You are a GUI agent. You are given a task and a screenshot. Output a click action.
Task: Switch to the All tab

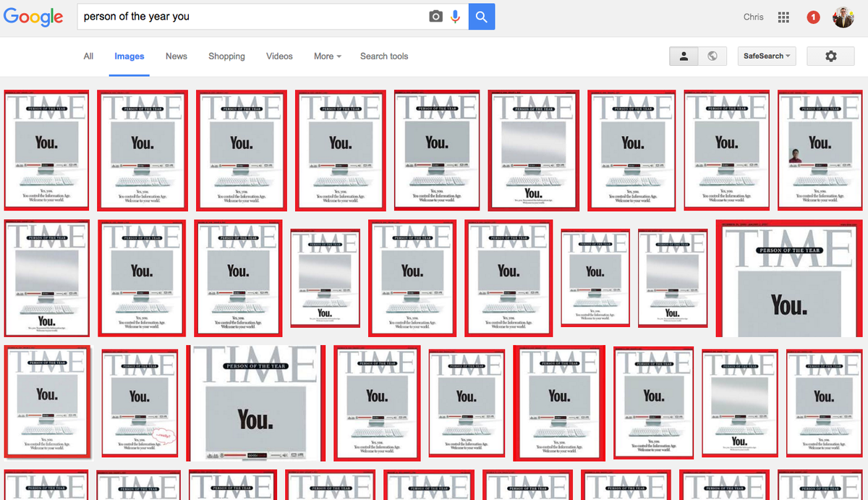[x=88, y=56]
